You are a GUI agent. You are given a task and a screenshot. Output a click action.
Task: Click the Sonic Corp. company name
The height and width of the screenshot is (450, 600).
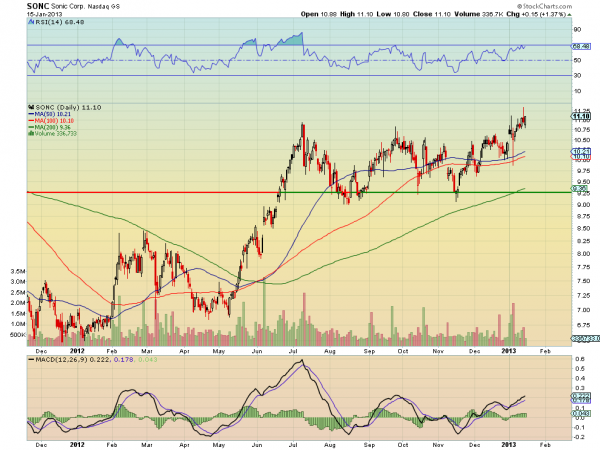[x=68, y=7]
